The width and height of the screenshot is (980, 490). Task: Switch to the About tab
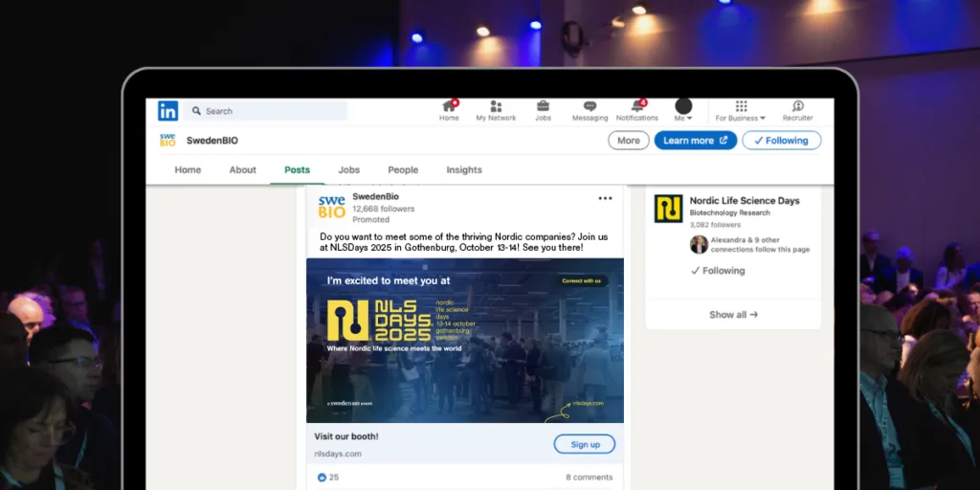pos(242,170)
